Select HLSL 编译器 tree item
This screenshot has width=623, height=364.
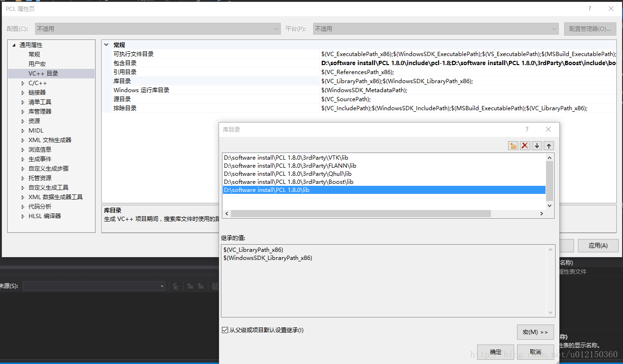point(45,216)
